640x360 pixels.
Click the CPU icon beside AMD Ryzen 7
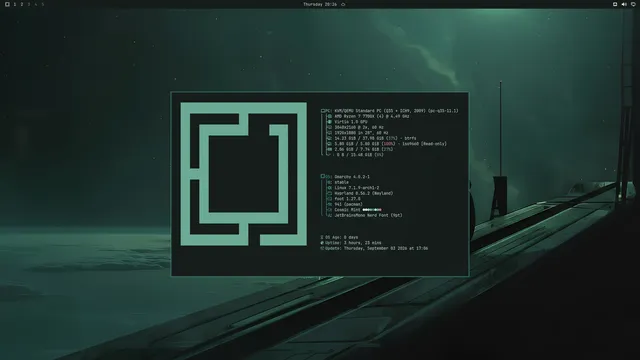click(x=329, y=116)
